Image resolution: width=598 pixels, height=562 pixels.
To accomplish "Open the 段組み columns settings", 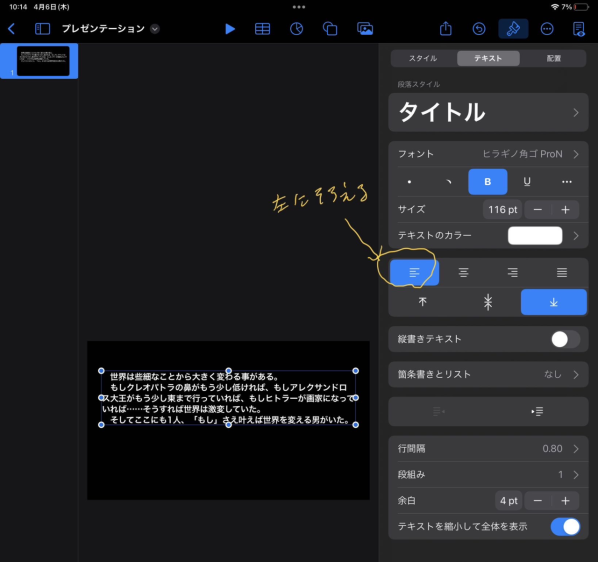I will coord(488,475).
